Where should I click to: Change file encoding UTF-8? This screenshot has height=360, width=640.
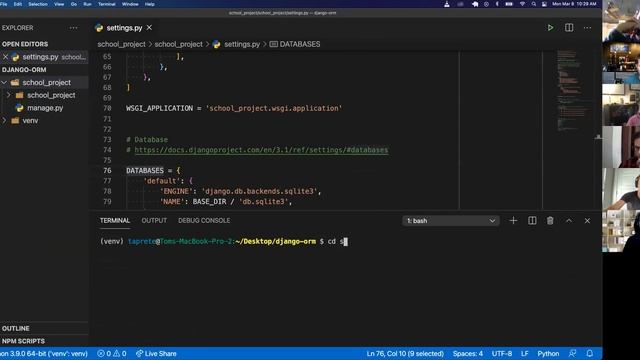click(502, 353)
